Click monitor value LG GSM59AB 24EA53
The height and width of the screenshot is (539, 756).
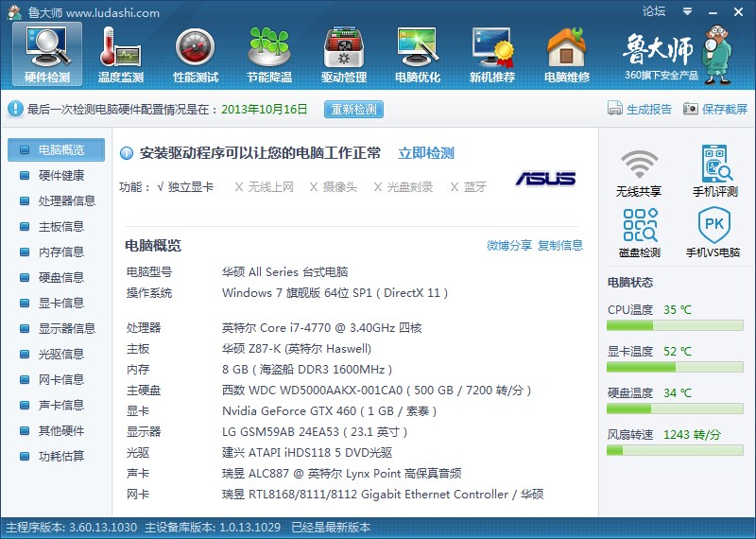click(315, 432)
